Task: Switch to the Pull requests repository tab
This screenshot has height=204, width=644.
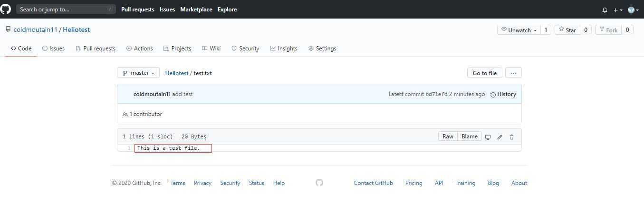Action: pos(96,49)
